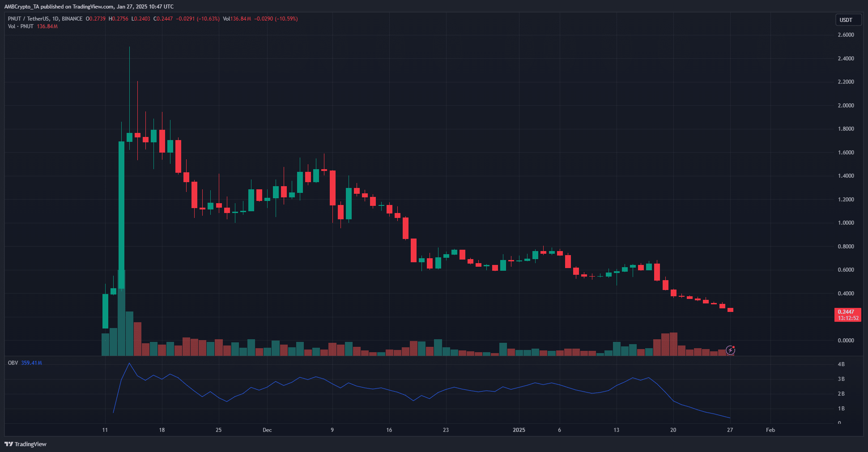The width and height of the screenshot is (868, 452).
Task: Click the BINANCE exchange label
Action: point(72,19)
